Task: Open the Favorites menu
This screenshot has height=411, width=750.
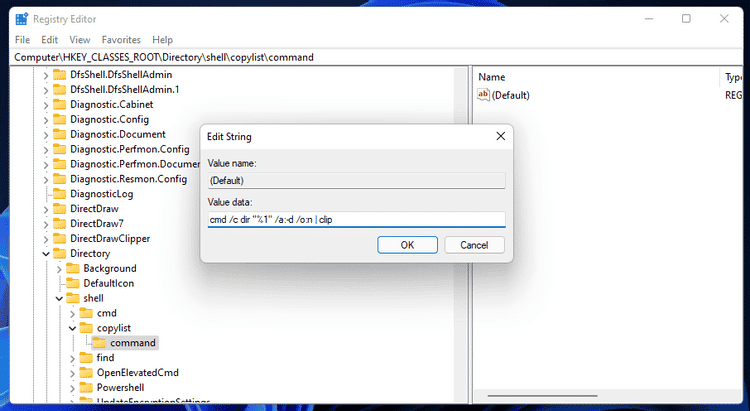Action: pos(121,40)
